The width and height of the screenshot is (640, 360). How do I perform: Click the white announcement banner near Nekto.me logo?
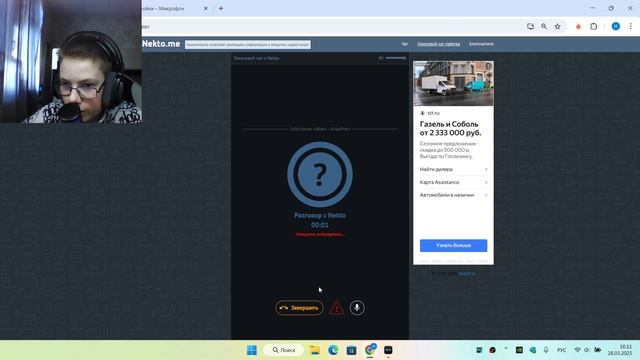248,44
